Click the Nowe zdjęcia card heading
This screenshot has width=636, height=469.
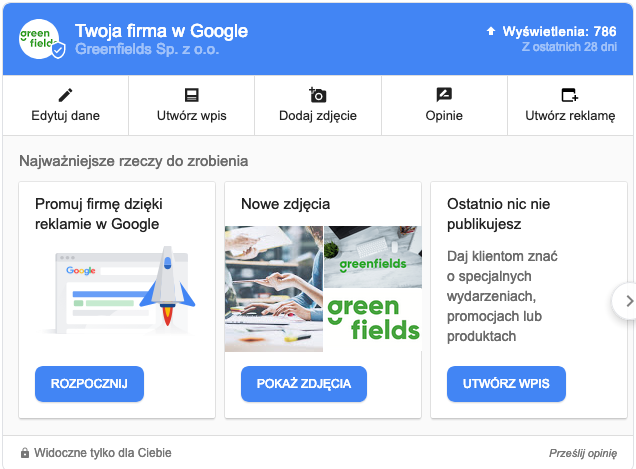(286, 204)
